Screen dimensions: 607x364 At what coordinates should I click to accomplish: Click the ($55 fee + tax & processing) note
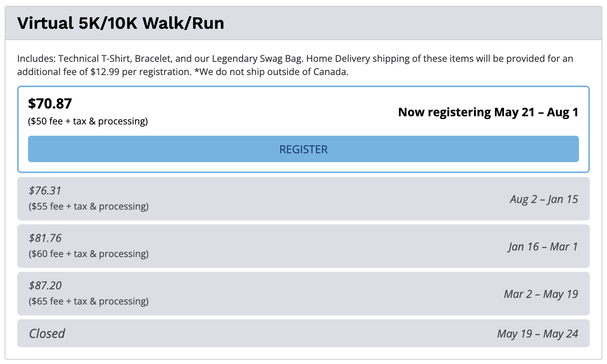89,206
